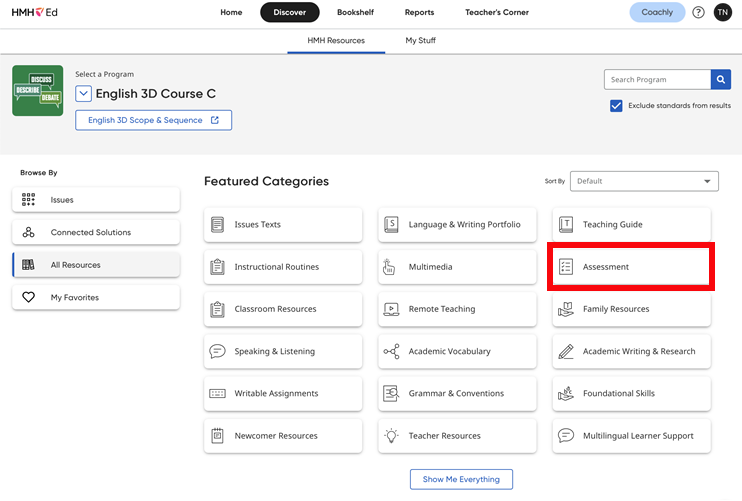Open Foundational Skills category label

click(x=619, y=393)
